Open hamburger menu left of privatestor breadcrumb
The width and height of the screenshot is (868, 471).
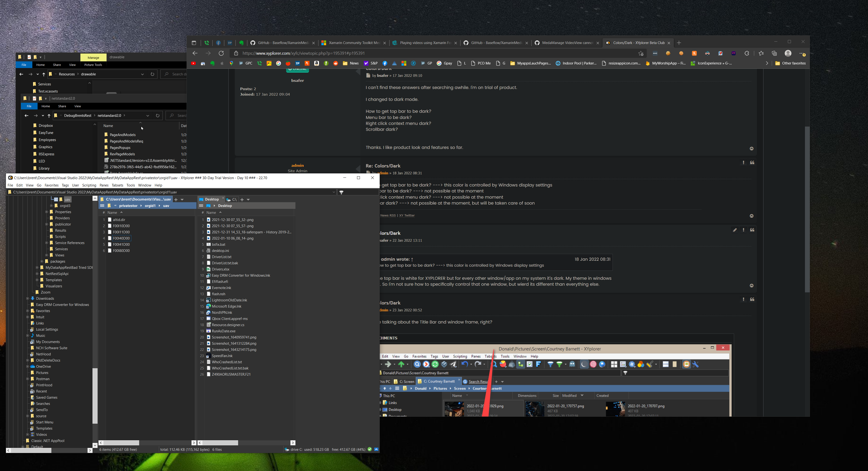coord(102,206)
